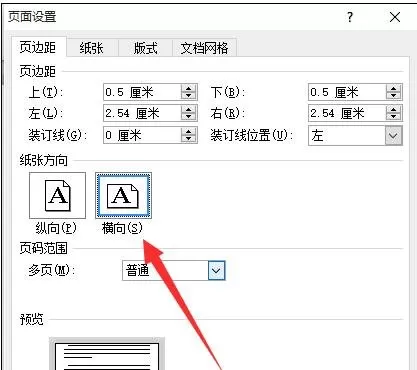
Task: Expand the 多页(M) dropdown arrow
Action: click(216, 270)
